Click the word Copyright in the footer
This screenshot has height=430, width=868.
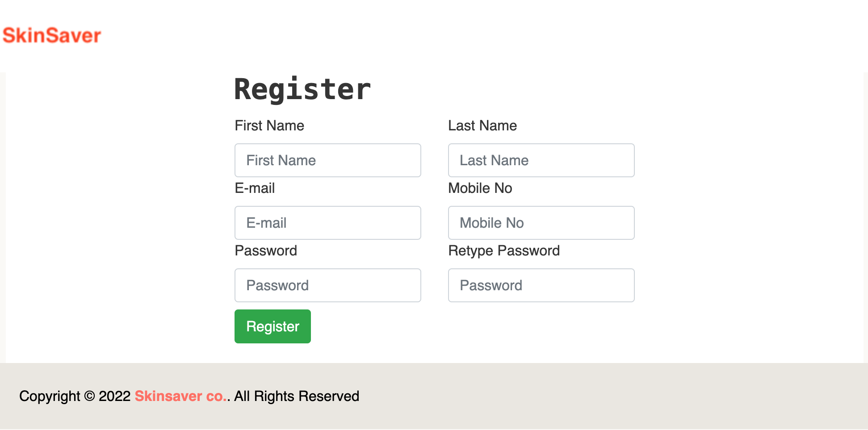tap(50, 397)
